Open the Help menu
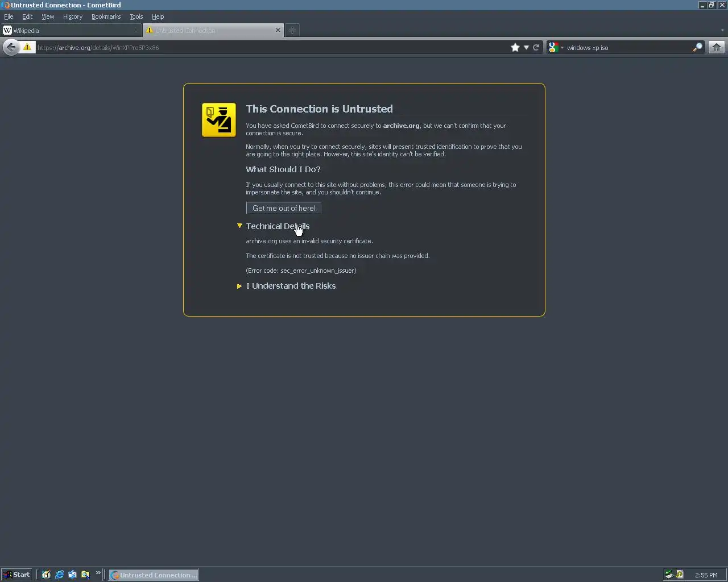Screen dimensions: 728x582 [158, 16]
